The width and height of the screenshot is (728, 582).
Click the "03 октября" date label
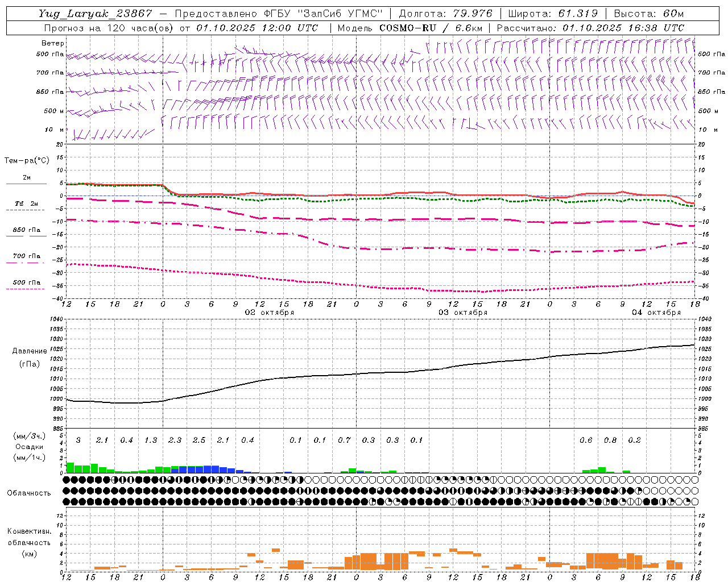463,313
